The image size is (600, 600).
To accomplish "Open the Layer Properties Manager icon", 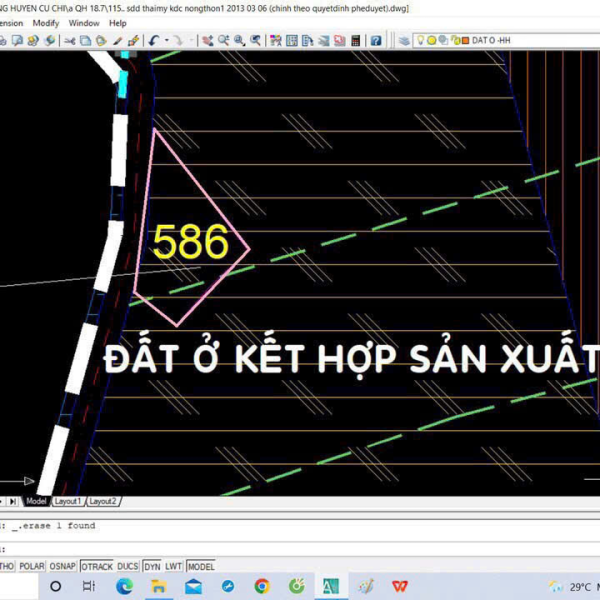I will coord(404,40).
